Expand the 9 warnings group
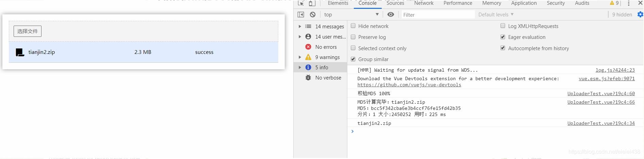Screen dimensions: 644x159 (x=300, y=57)
